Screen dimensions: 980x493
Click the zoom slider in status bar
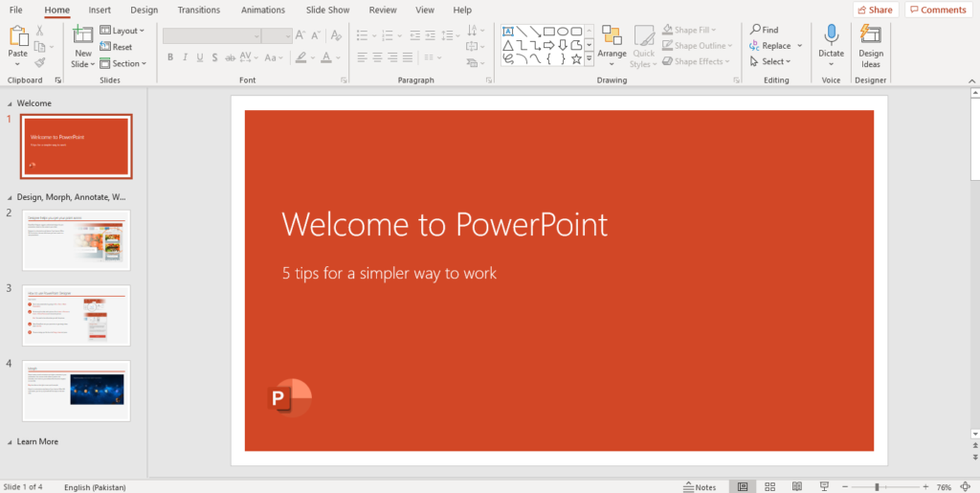pyautogui.click(x=877, y=486)
